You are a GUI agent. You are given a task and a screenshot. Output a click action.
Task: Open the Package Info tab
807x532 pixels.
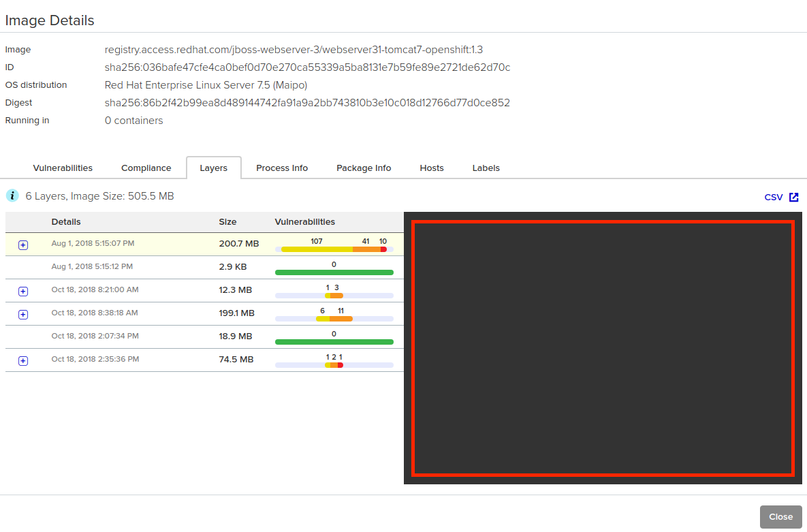(364, 168)
